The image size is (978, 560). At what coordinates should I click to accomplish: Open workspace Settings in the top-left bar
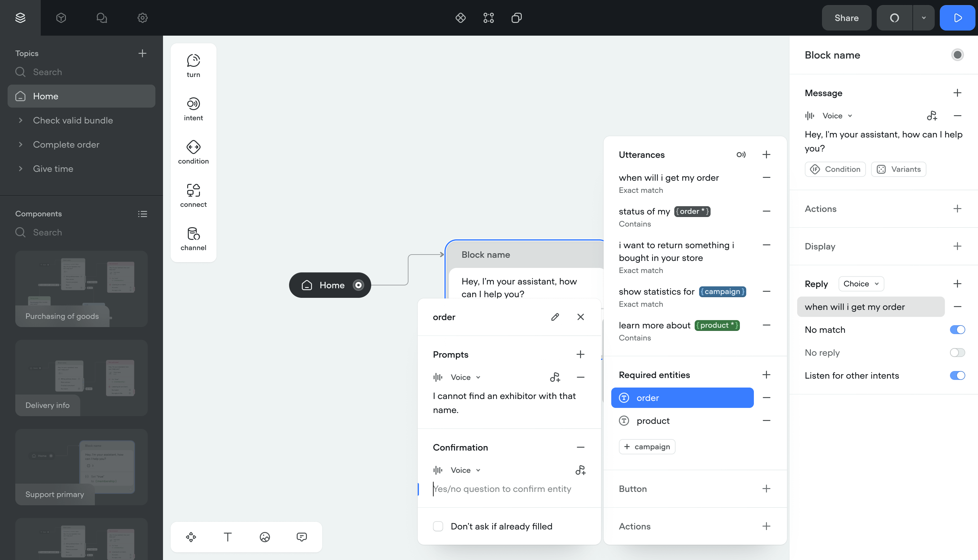pos(142,18)
